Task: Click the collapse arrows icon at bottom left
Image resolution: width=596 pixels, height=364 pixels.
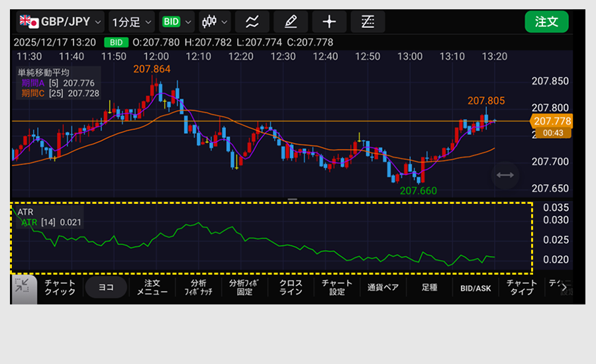Action: [x=23, y=287]
